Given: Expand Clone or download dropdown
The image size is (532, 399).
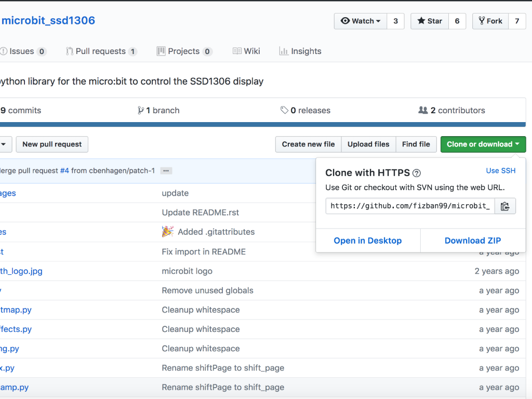Looking at the screenshot, I should tap(483, 144).
